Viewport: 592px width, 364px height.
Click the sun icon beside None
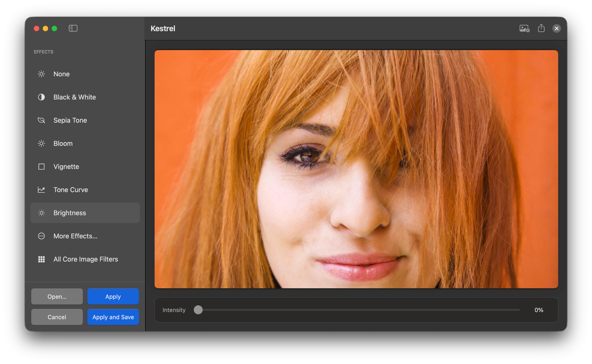tap(41, 74)
